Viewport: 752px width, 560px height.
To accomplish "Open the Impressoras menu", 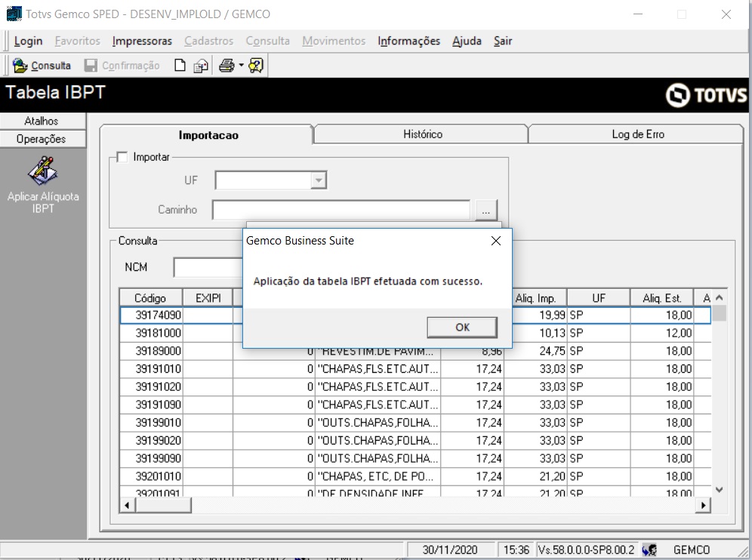I will 142,42.
